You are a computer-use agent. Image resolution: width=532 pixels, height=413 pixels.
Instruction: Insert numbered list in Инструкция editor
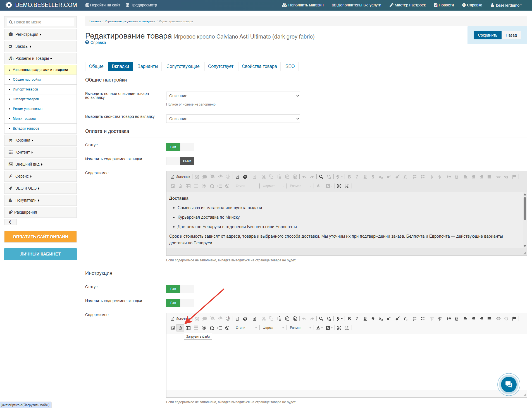415,319
